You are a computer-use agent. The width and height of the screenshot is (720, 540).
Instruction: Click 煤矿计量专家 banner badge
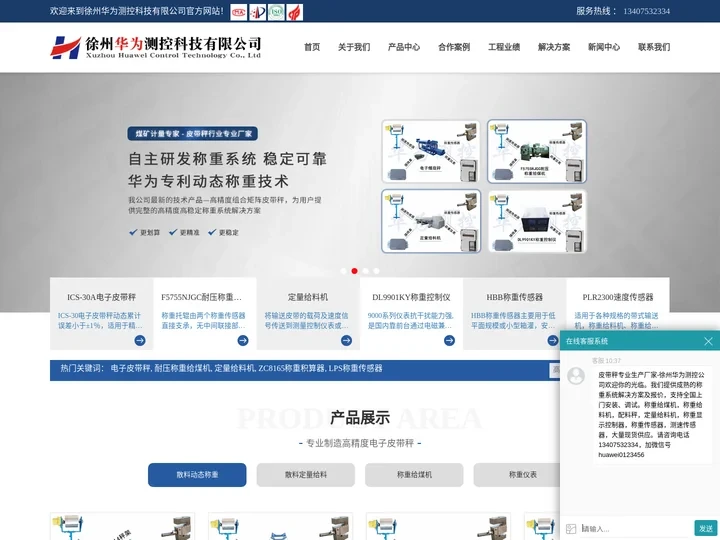(x=192, y=134)
